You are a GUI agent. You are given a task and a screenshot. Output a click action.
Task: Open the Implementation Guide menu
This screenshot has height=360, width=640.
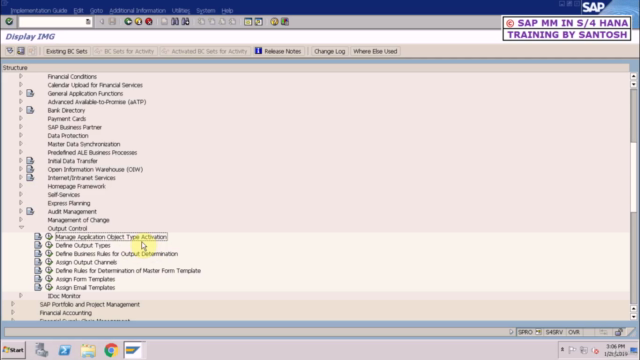coord(39,11)
